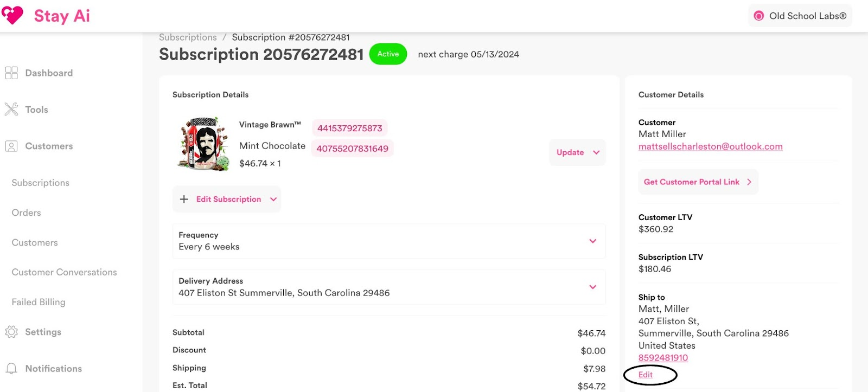The image size is (868, 392).
Task: Click the Stay Ai brand text
Action: click(x=62, y=16)
